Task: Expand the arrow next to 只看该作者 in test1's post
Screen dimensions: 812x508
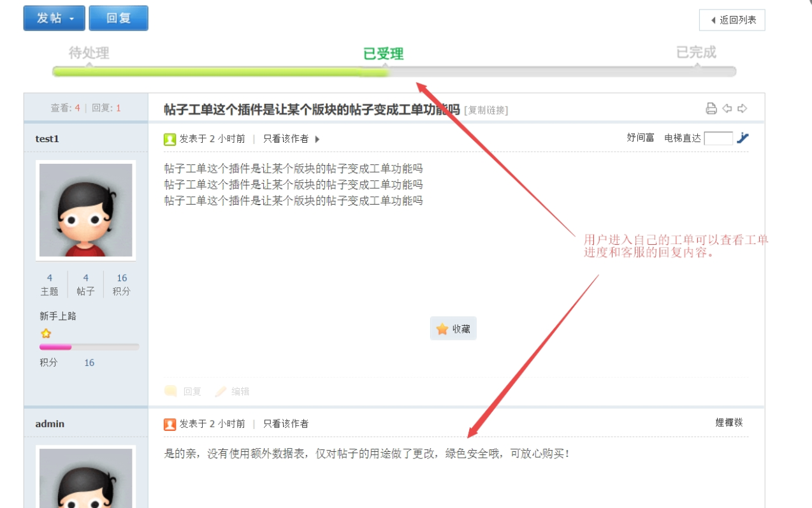Action: coord(317,139)
